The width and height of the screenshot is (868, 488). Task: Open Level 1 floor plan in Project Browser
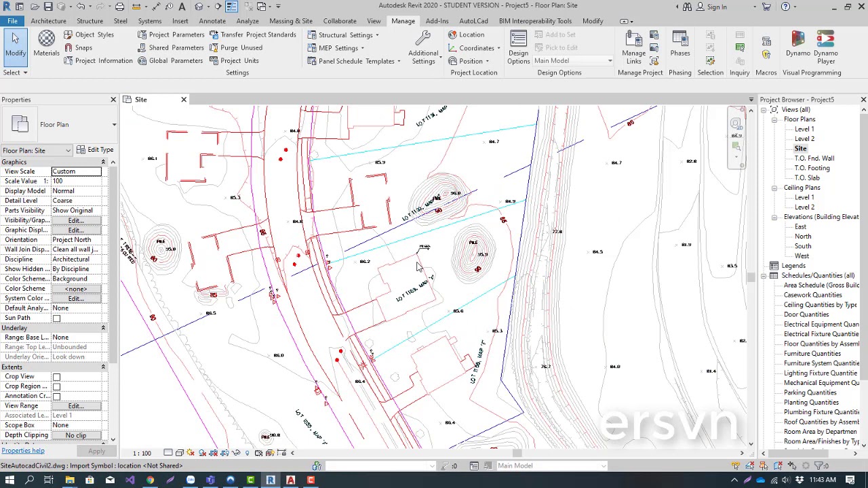point(804,129)
